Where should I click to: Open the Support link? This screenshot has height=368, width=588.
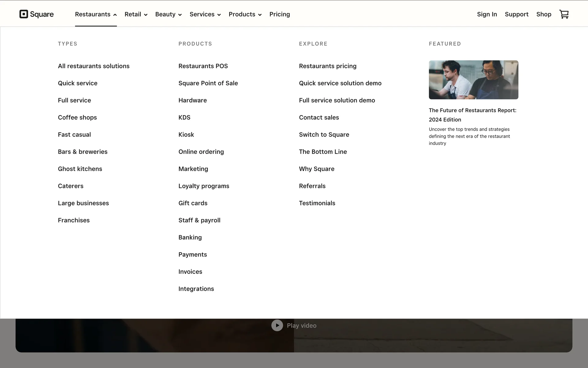point(516,14)
